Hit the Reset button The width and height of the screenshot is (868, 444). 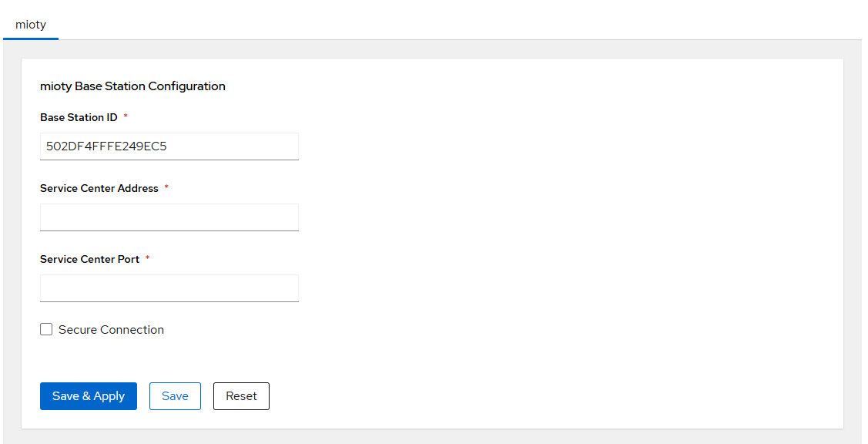click(241, 396)
